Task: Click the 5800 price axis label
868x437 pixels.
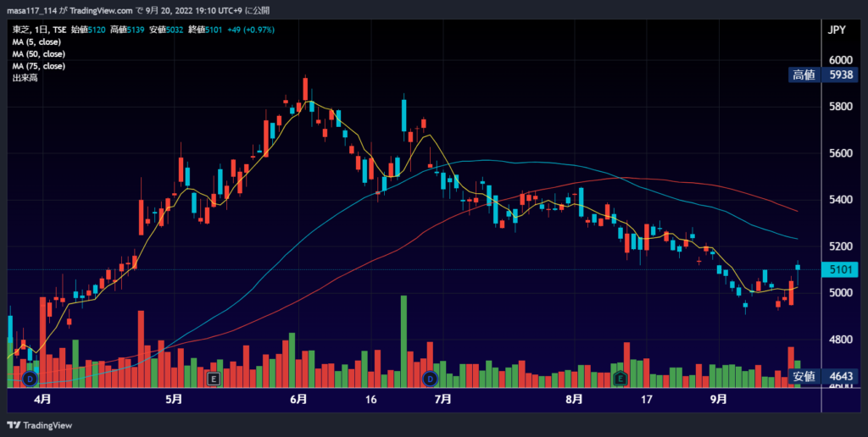Action: (840, 106)
